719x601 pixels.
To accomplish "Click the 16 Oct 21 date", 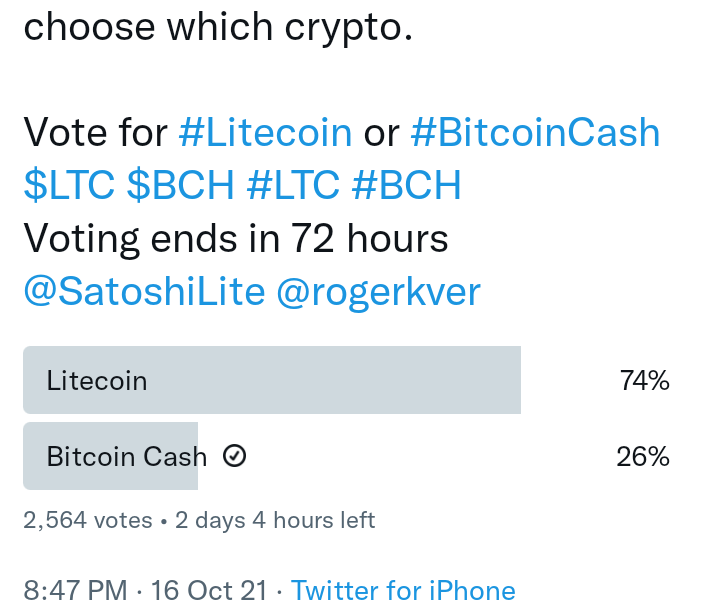I will pos(209,590).
